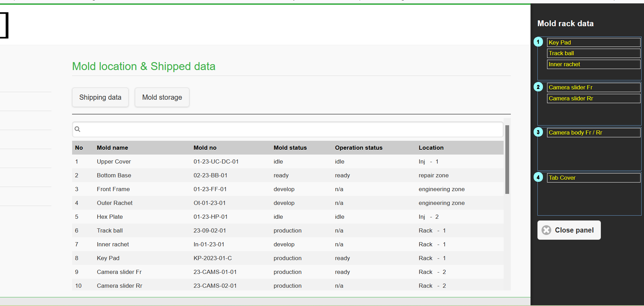This screenshot has height=306, width=644.
Task: Focus the mold search input field
Action: [290, 129]
